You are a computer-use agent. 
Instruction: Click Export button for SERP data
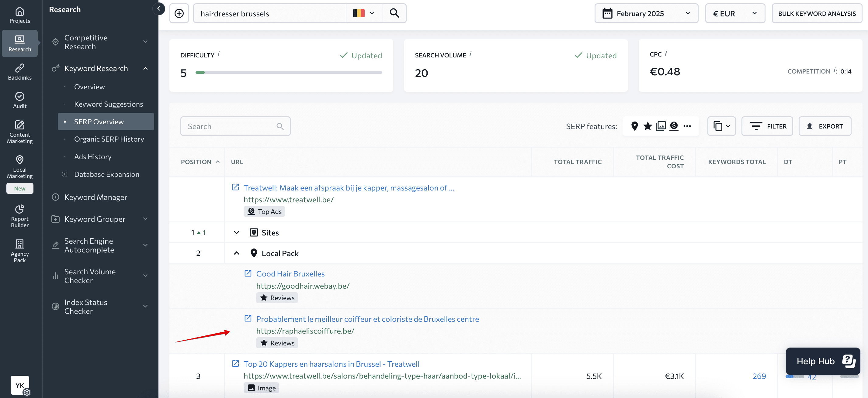pos(825,126)
